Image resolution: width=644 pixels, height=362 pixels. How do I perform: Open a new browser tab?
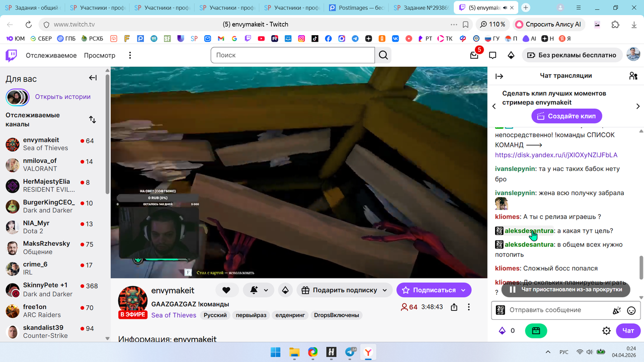(526, 8)
